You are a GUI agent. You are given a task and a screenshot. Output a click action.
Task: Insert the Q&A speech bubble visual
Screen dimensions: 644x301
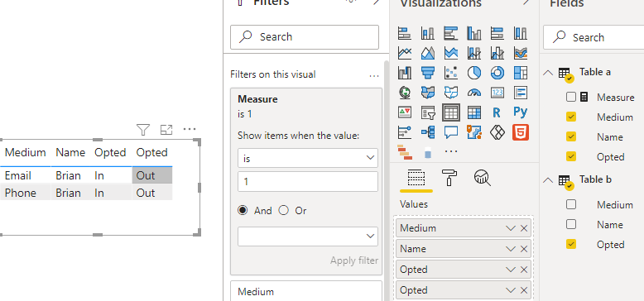click(451, 131)
